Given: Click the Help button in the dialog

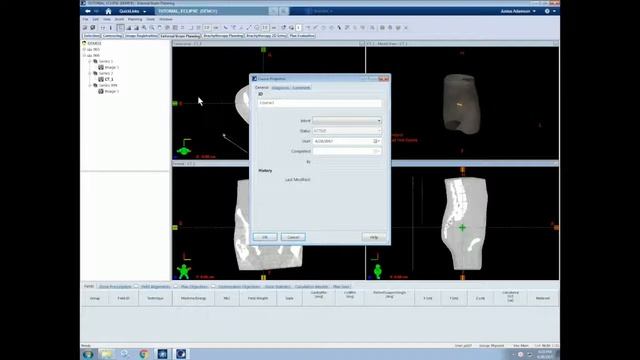Looking at the screenshot, I should click(374, 237).
